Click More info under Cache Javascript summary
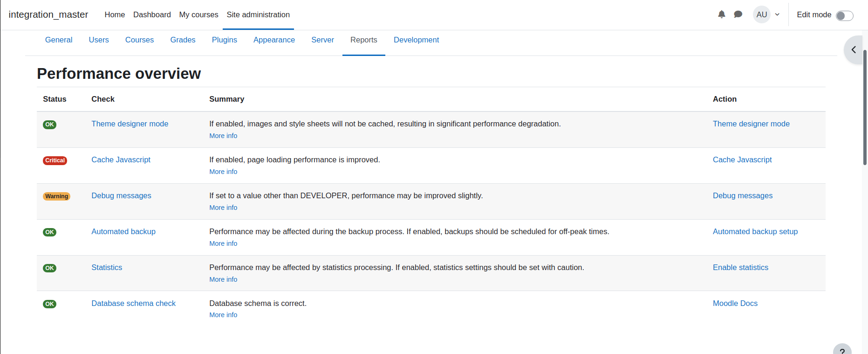The width and height of the screenshot is (868, 354). coord(223,172)
